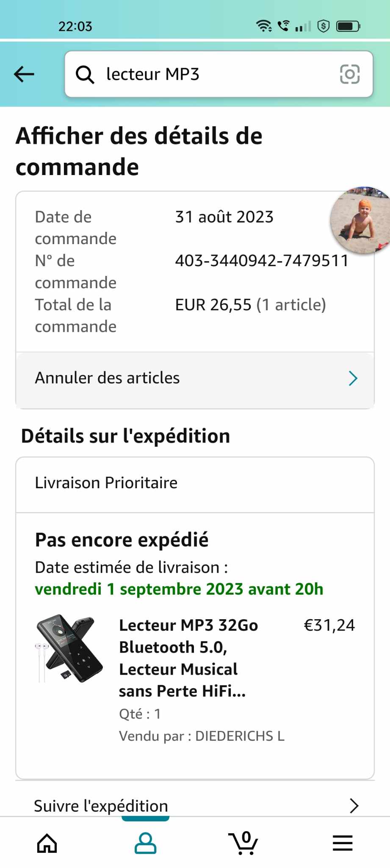The height and width of the screenshot is (868, 390).
Task: Open Suivre l'expédition link
Action: point(101,806)
